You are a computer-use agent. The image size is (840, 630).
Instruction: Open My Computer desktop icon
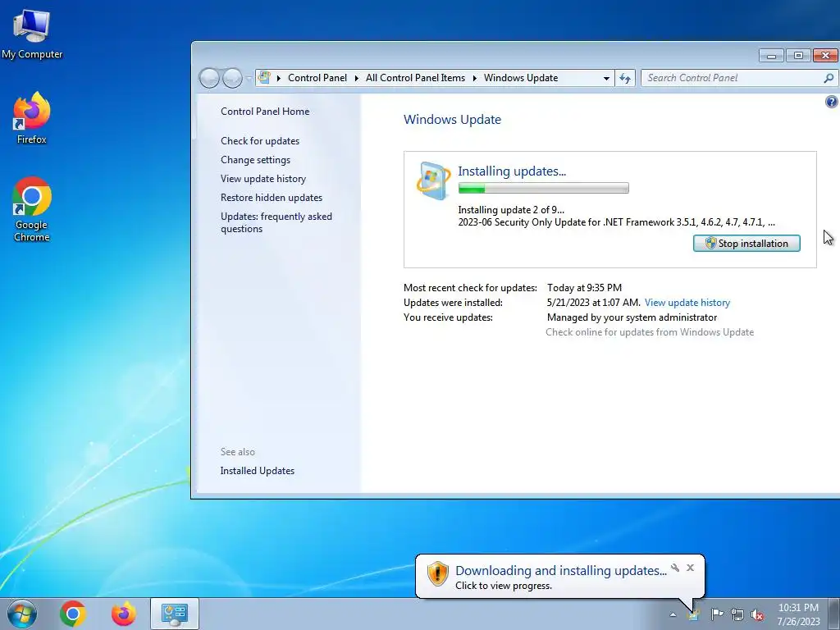coord(32,34)
